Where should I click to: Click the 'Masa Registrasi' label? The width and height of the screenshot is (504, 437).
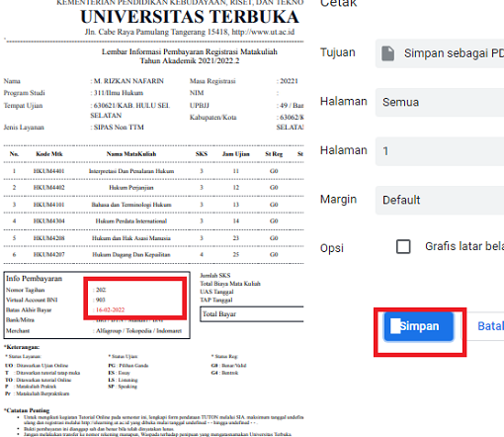pos(212,81)
